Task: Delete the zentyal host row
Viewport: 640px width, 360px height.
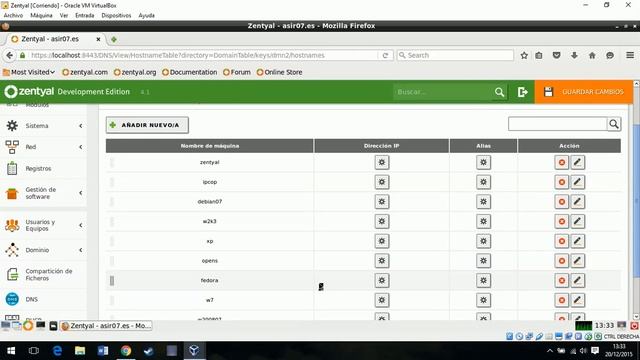Action: 562,162
